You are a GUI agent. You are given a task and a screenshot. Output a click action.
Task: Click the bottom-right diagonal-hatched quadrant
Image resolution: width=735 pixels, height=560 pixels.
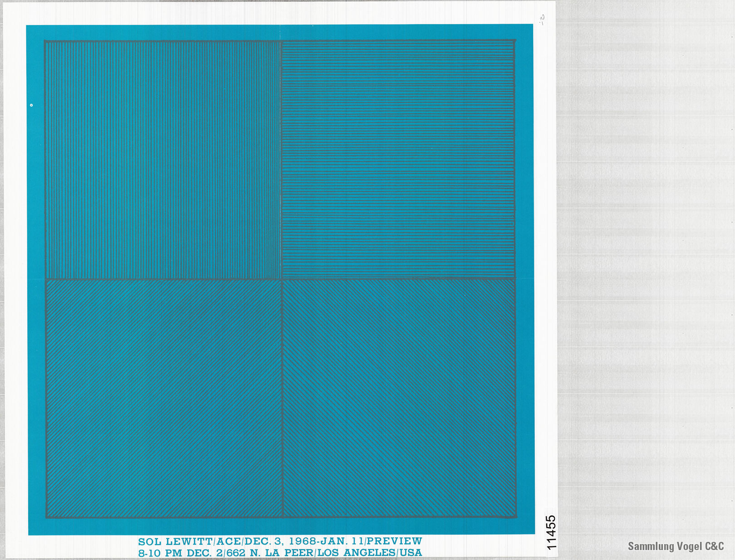click(x=399, y=398)
